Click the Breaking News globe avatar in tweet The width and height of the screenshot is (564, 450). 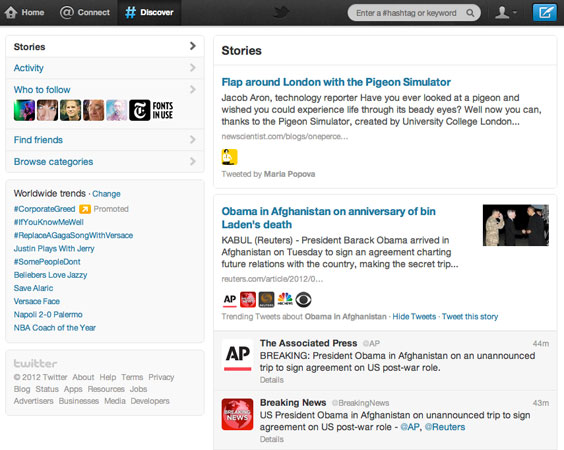point(237,414)
